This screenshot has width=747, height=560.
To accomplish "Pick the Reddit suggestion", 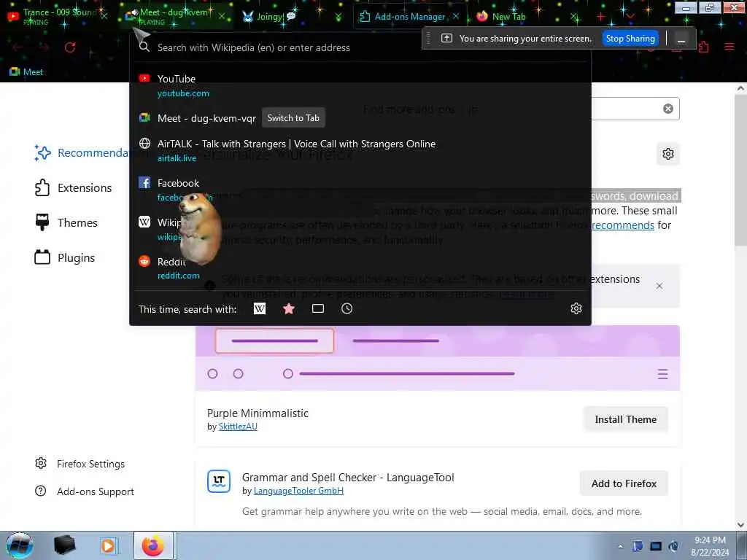I will pyautogui.click(x=360, y=268).
